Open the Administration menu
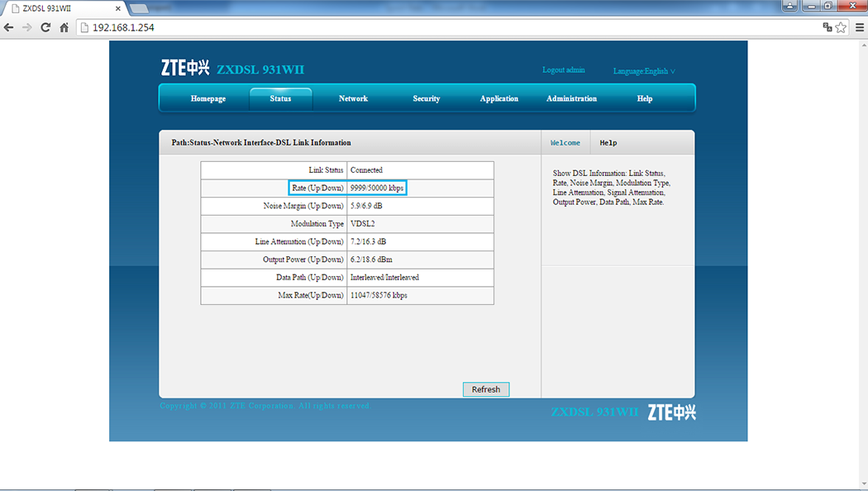The width and height of the screenshot is (868, 491). tap(571, 98)
